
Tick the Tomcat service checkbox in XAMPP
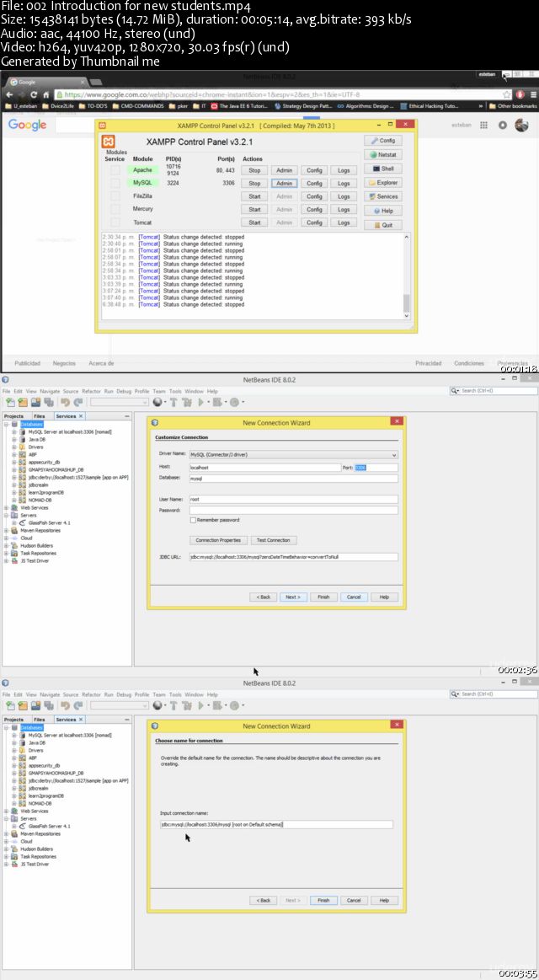coord(115,222)
